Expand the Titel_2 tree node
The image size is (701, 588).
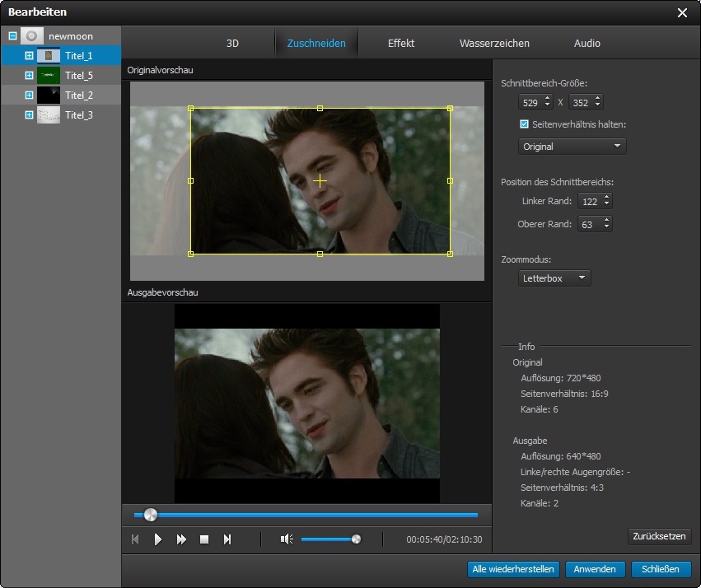tap(29, 95)
